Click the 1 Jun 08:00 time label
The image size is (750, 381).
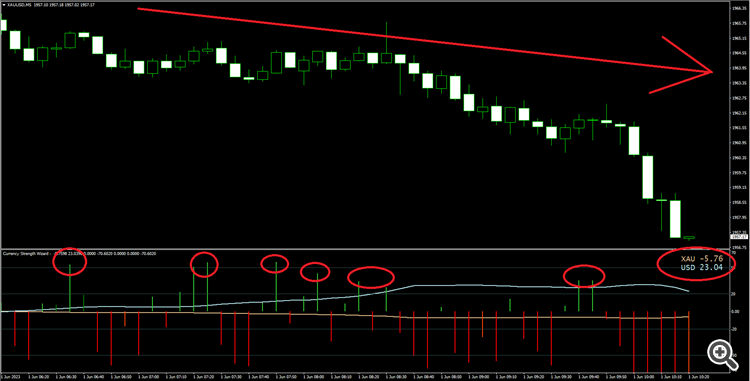pyautogui.click(x=314, y=377)
